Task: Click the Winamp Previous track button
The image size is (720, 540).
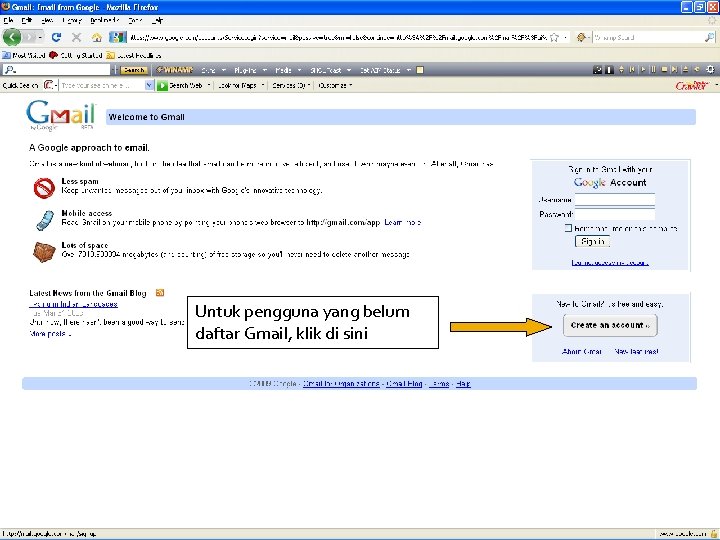Action: (632, 70)
